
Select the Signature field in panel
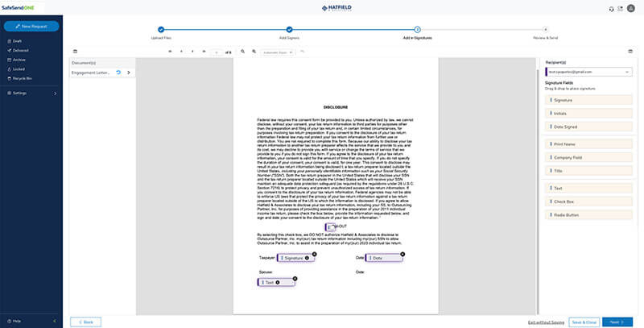[588, 100]
